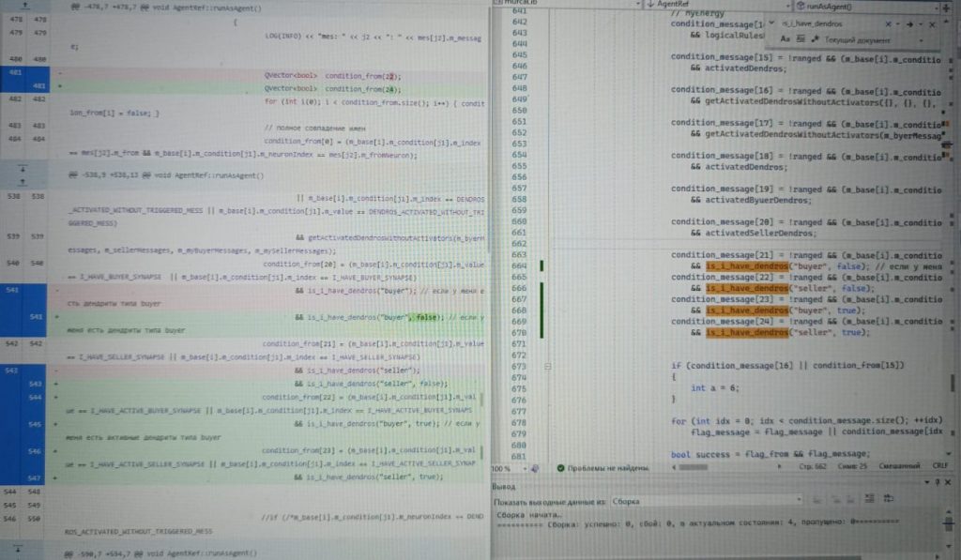Screen dimensions: 961x560
Task: Toggle Match case (Aa) in find panel
Action: pos(786,39)
